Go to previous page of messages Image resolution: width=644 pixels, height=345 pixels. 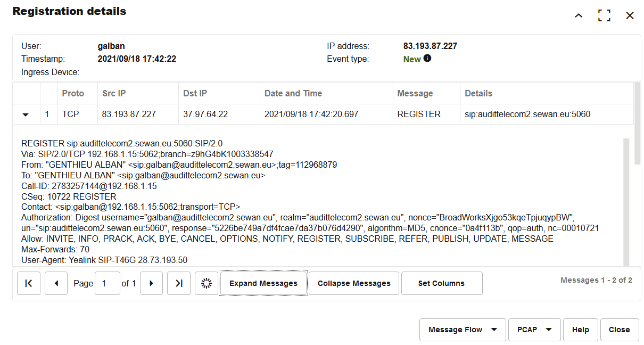(x=56, y=283)
